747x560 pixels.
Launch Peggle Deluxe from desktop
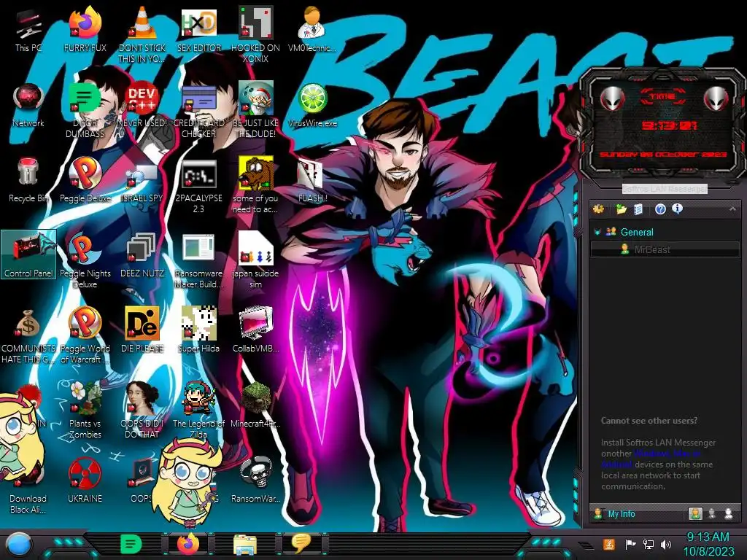click(85, 181)
